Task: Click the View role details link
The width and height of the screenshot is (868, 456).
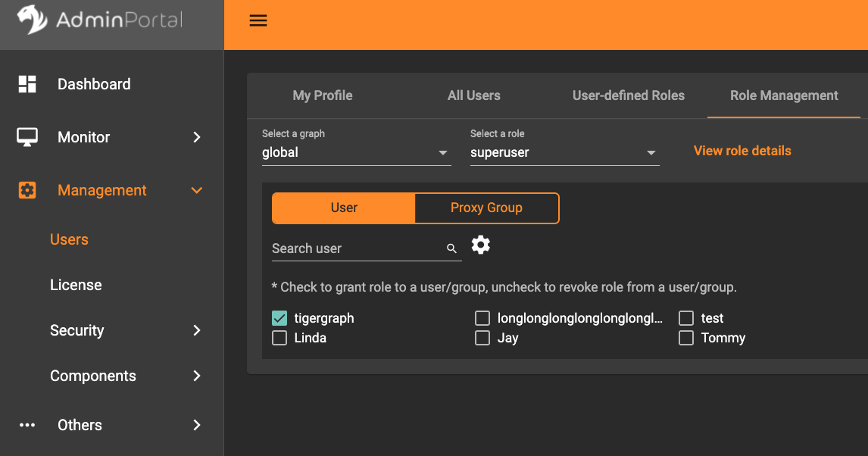Action: click(x=742, y=151)
